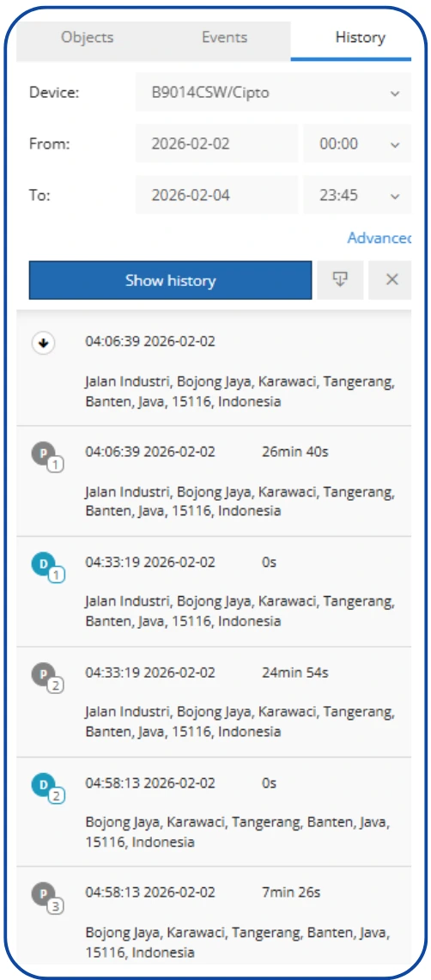This screenshot has width=431, height=980.
Task: Click the P2 row address Jalan Industri
Action: coord(240,721)
